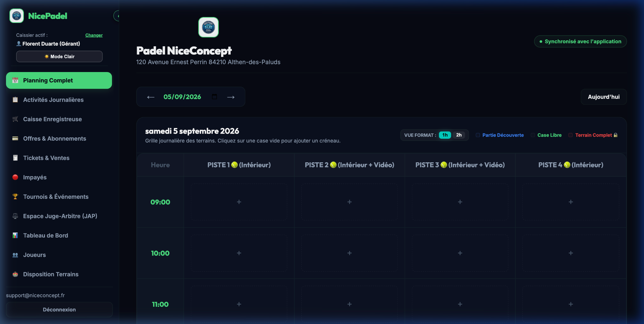Click the Espace Juge-Arbitre scales icon

(x=15, y=216)
